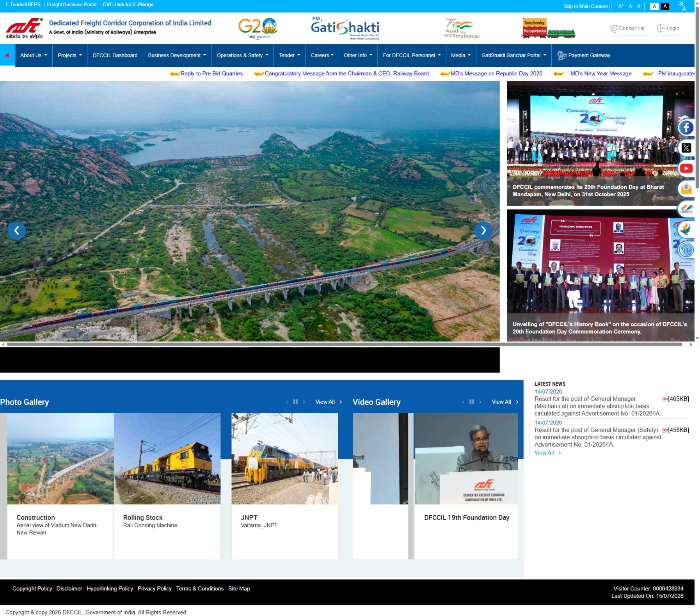
Task: Open the Facebook social icon
Action: pyautogui.click(x=686, y=128)
